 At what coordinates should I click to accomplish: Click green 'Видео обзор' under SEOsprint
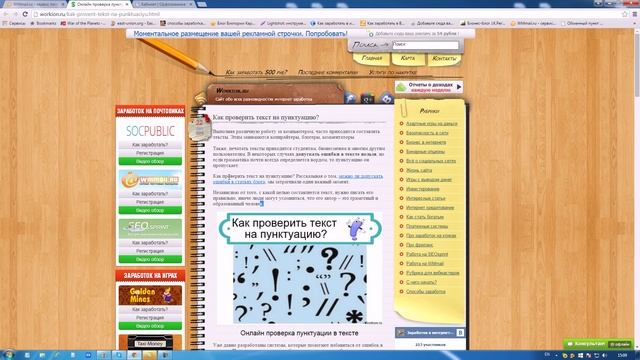click(150, 259)
